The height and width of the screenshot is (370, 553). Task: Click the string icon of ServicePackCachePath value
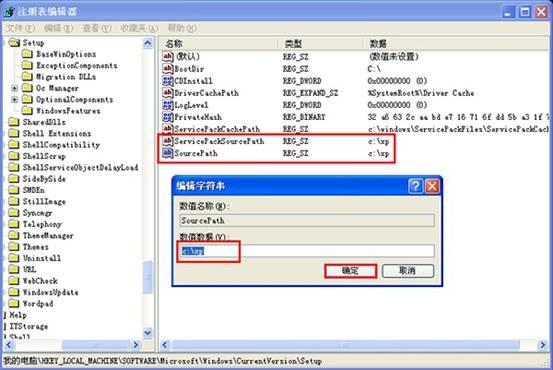[168, 129]
